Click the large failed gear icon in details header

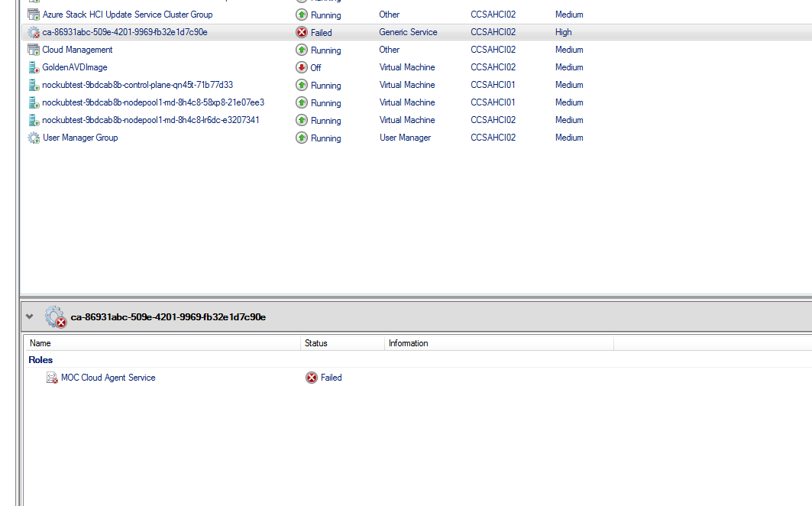tap(56, 316)
